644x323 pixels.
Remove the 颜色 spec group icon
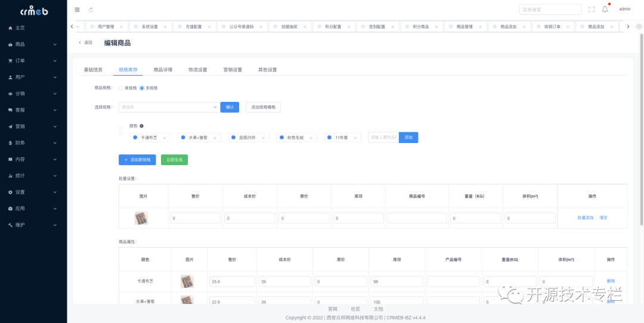point(142,126)
